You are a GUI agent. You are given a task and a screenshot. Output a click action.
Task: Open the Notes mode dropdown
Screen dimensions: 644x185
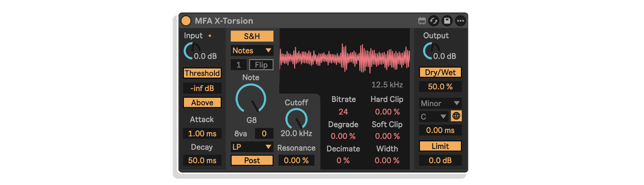(252, 51)
